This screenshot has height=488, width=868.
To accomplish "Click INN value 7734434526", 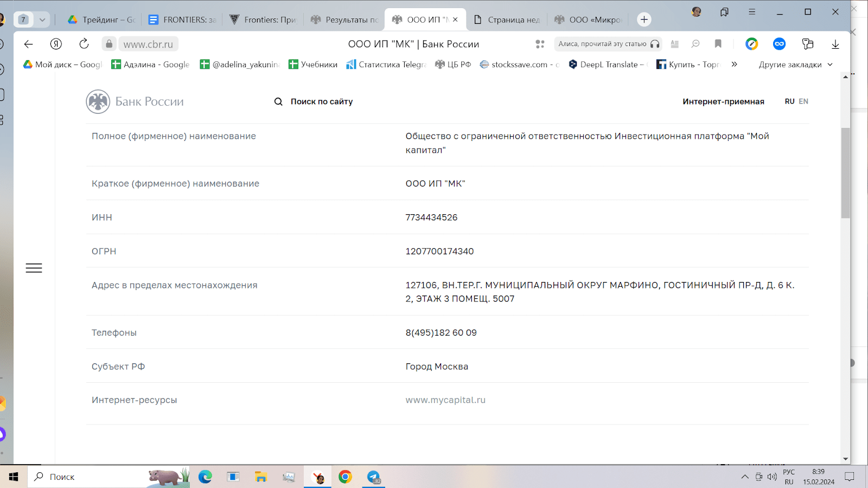I will 431,217.
